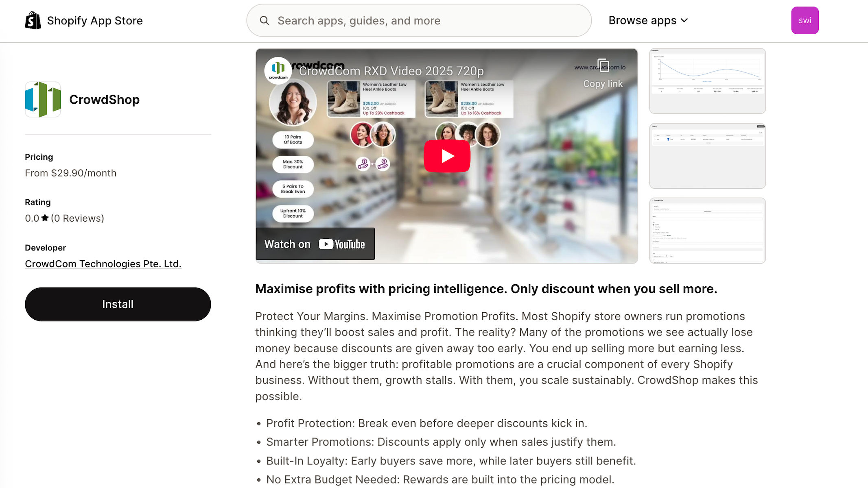Click the CrowdCom RXD Video 2025 720p title
This screenshot has height=488, width=868.
[391, 71]
